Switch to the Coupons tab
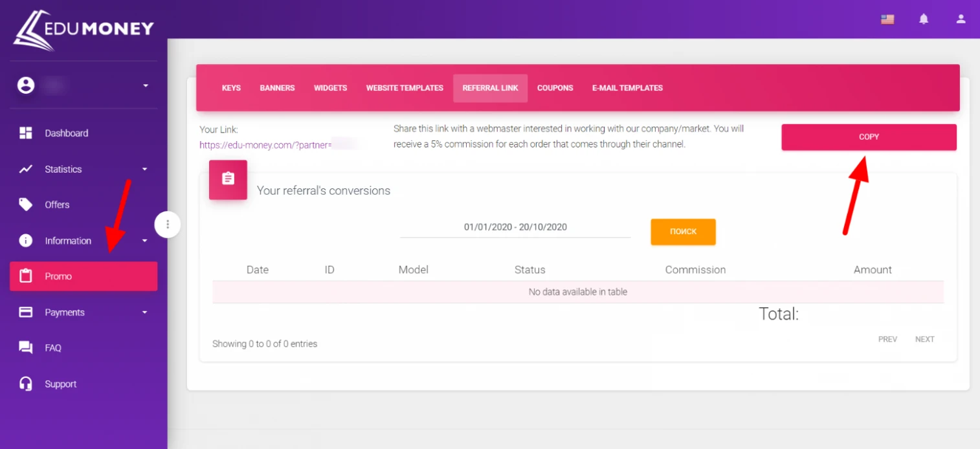 pos(555,88)
